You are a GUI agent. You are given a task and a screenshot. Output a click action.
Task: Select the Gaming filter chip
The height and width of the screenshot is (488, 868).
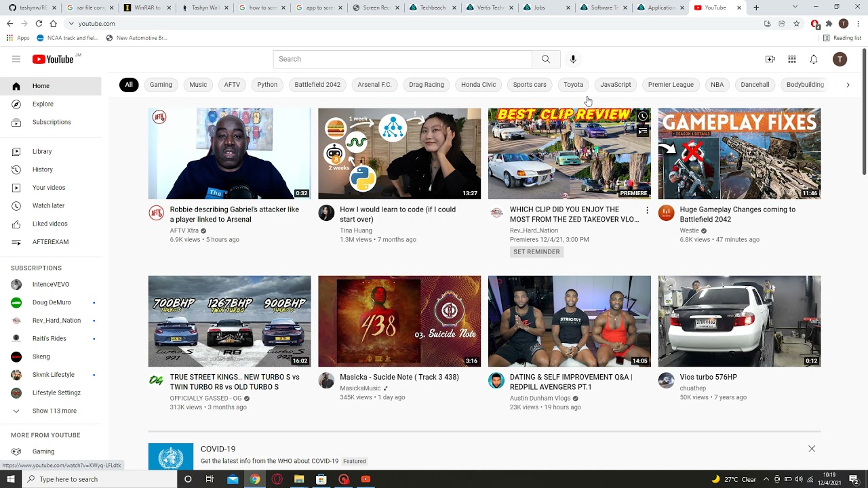point(161,85)
